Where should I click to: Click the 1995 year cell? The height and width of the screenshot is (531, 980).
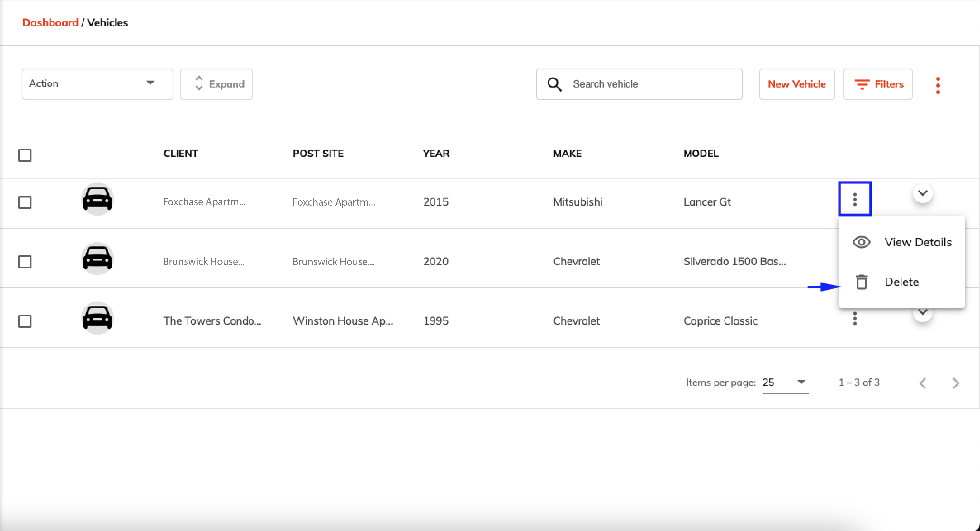click(x=436, y=321)
